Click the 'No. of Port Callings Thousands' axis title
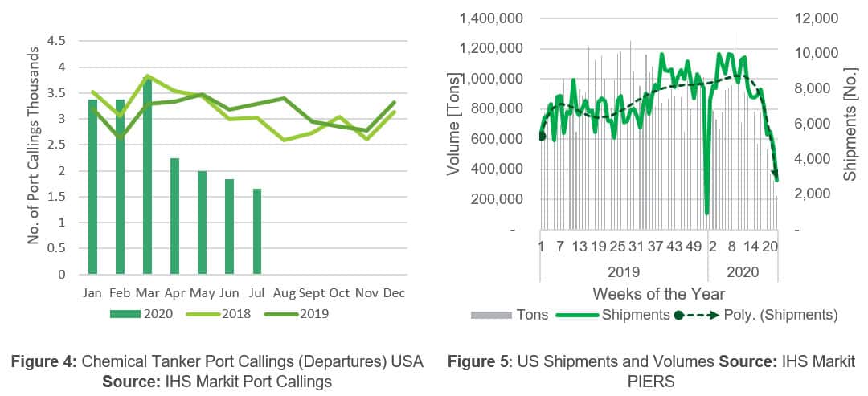This screenshot has height=396, width=868. [x=35, y=156]
